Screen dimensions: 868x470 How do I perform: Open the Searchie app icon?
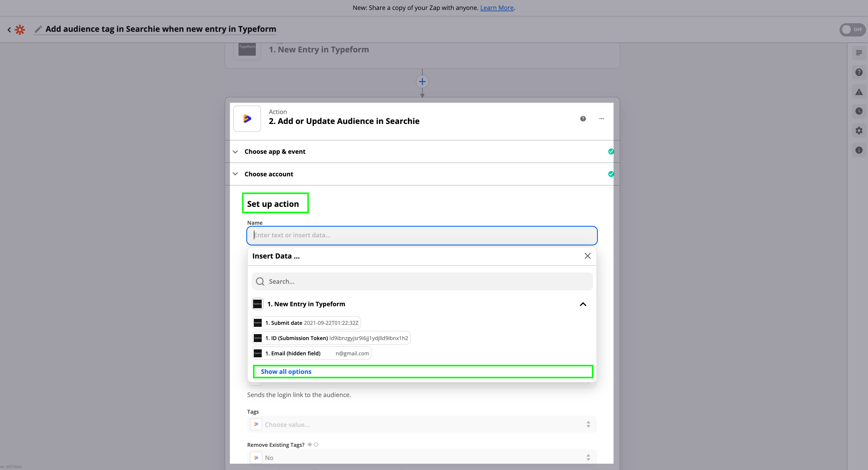[x=247, y=119]
